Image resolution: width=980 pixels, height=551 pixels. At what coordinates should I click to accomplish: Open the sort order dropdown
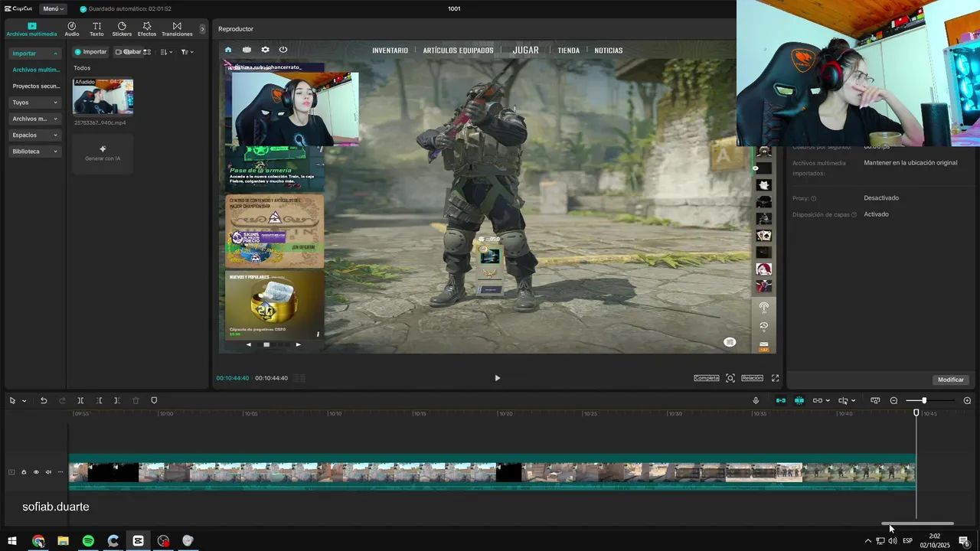[166, 52]
